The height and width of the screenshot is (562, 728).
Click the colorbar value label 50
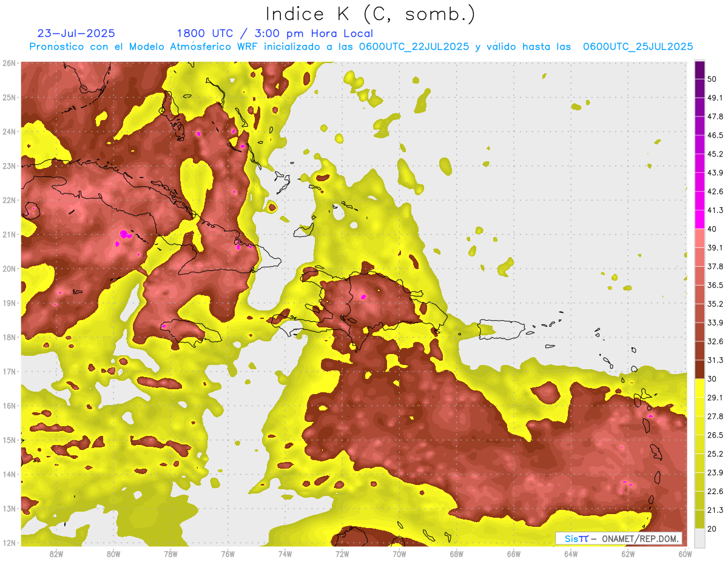point(712,79)
